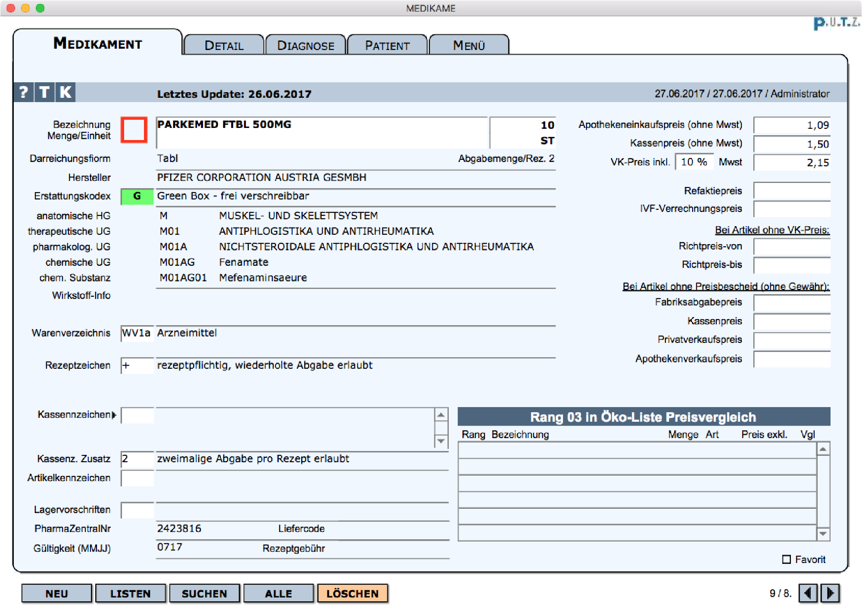Click the 10 % Mwst field

pos(694,162)
